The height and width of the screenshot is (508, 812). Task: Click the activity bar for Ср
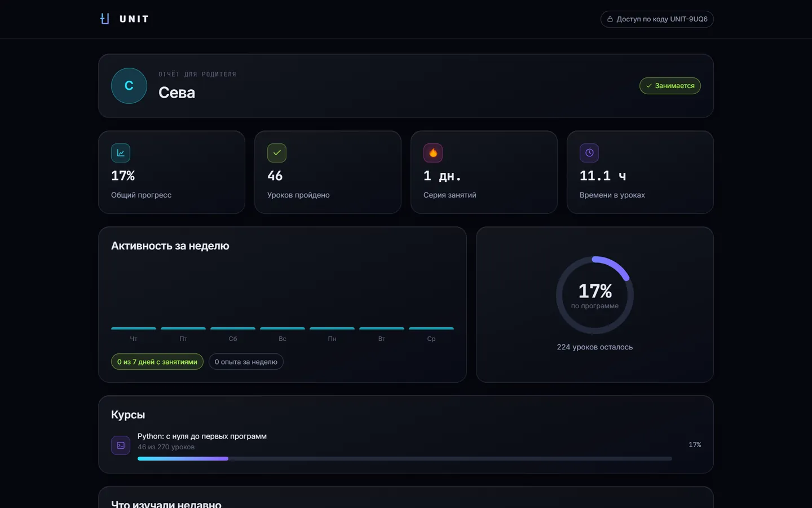(431, 329)
